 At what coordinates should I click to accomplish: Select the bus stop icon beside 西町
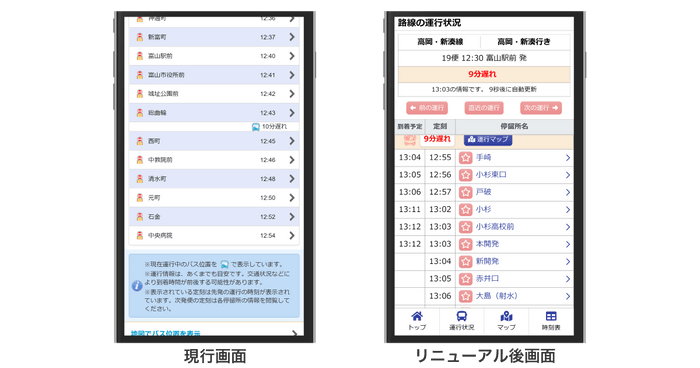pyautogui.click(x=140, y=141)
